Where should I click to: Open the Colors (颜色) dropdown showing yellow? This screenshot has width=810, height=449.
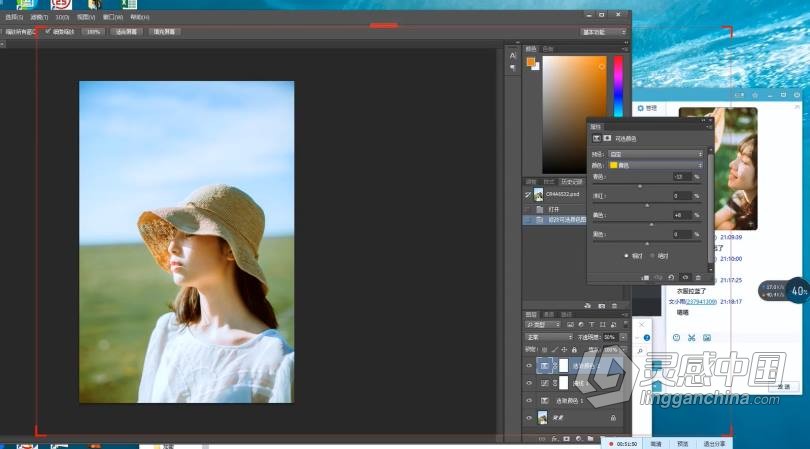click(x=655, y=165)
